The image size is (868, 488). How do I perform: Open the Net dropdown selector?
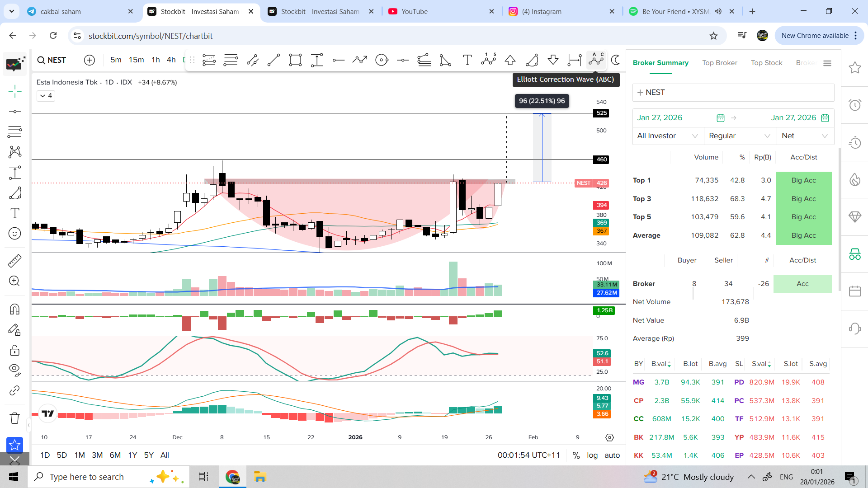click(x=805, y=136)
